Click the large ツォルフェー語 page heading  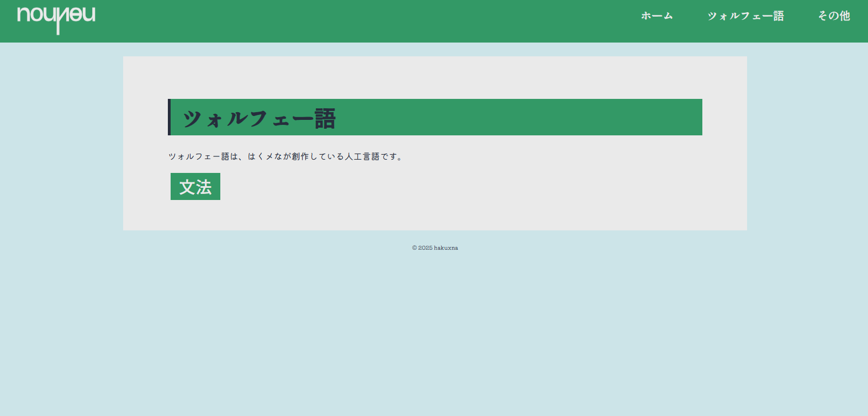[x=260, y=118]
